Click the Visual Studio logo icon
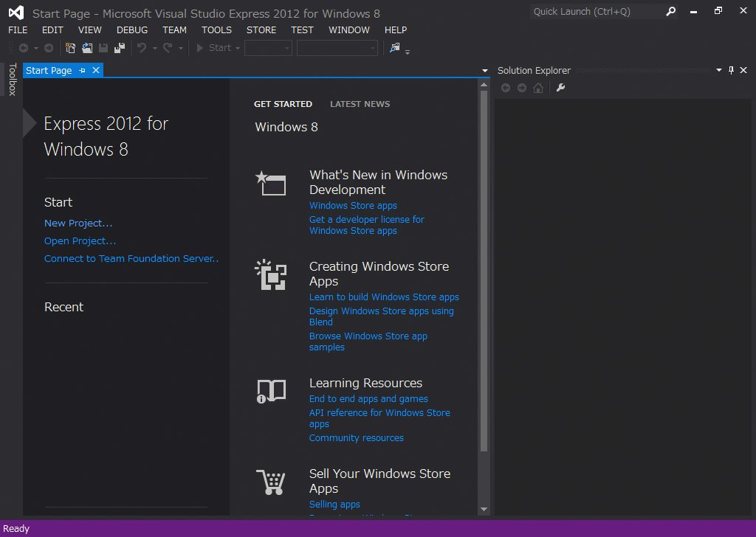This screenshot has height=537, width=756. pos(16,13)
